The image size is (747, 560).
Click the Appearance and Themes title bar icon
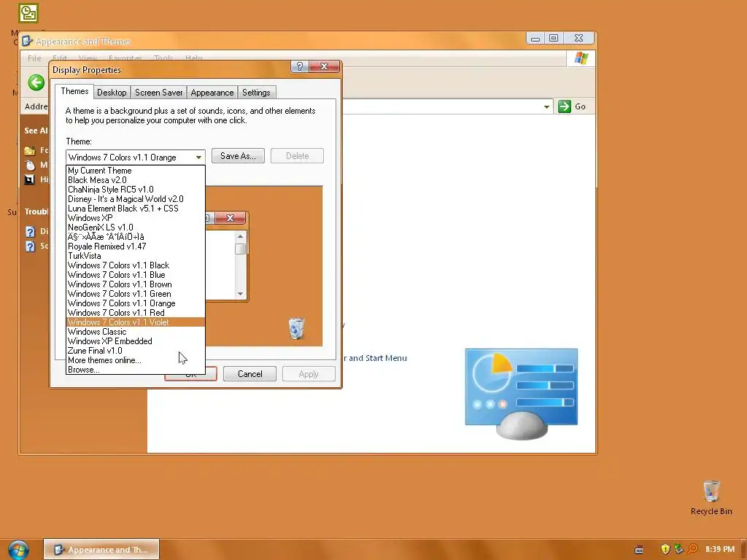[27, 41]
